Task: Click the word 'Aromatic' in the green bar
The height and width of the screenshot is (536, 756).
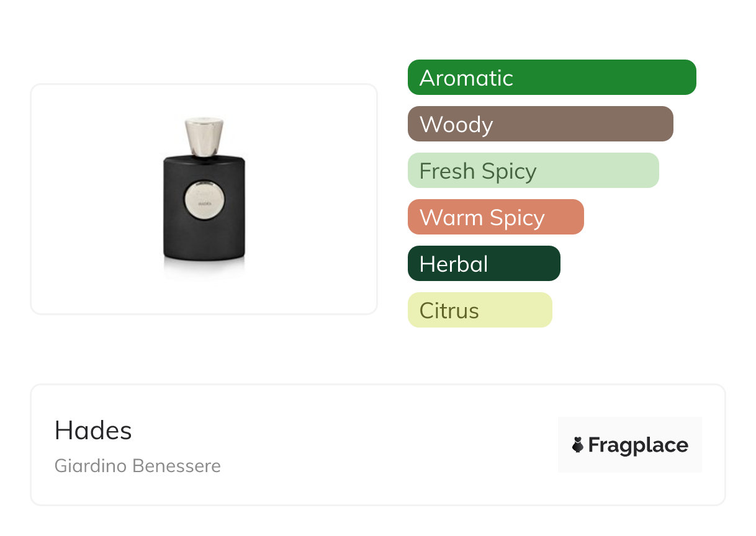Action: click(466, 78)
